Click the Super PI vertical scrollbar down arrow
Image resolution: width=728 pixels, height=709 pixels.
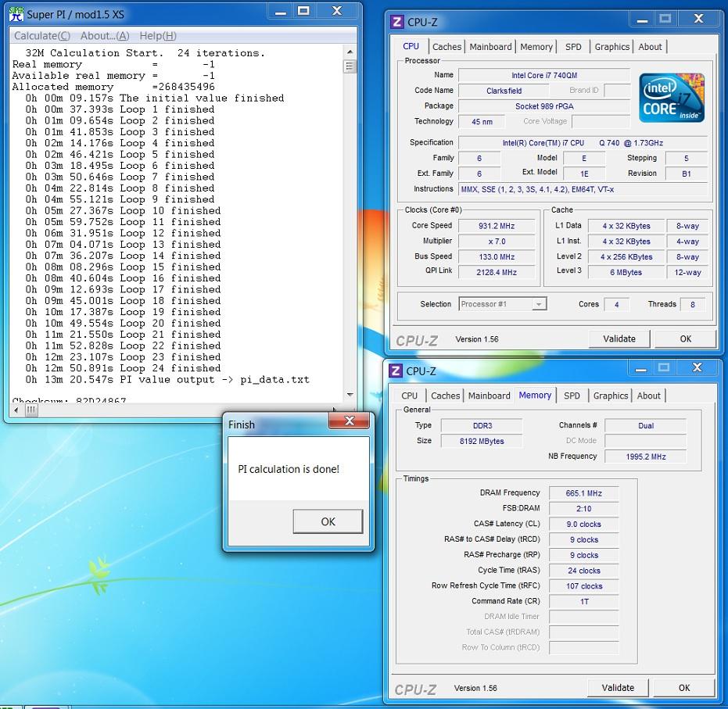click(350, 395)
